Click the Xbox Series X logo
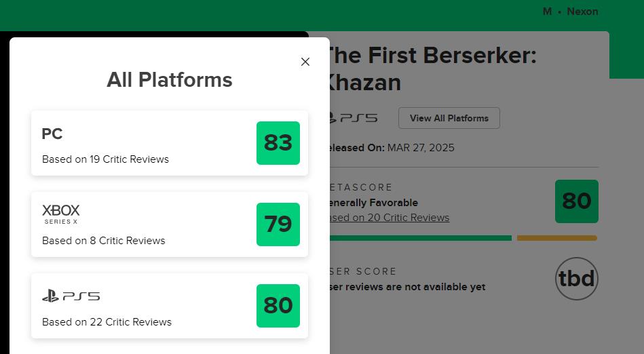Image resolution: width=644 pixels, height=354 pixels. click(x=61, y=214)
